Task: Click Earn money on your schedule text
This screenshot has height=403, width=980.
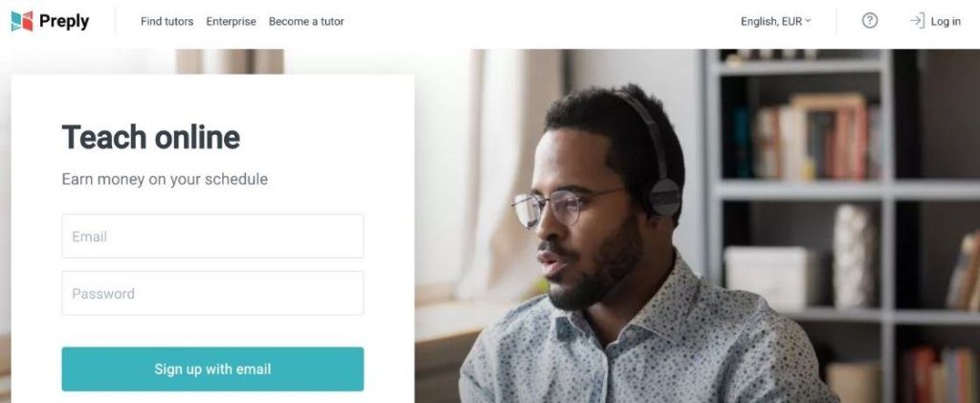Action: click(165, 179)
